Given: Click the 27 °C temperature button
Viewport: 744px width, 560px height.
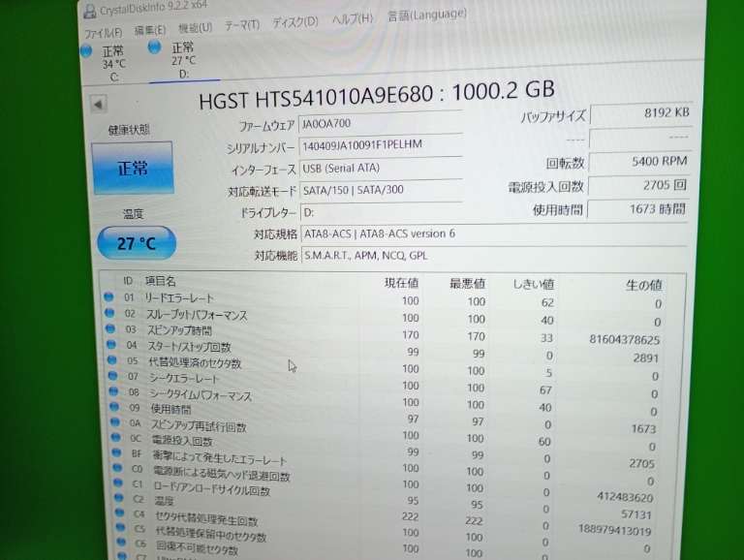Looking at the screenshot, I should click(137, 243).
